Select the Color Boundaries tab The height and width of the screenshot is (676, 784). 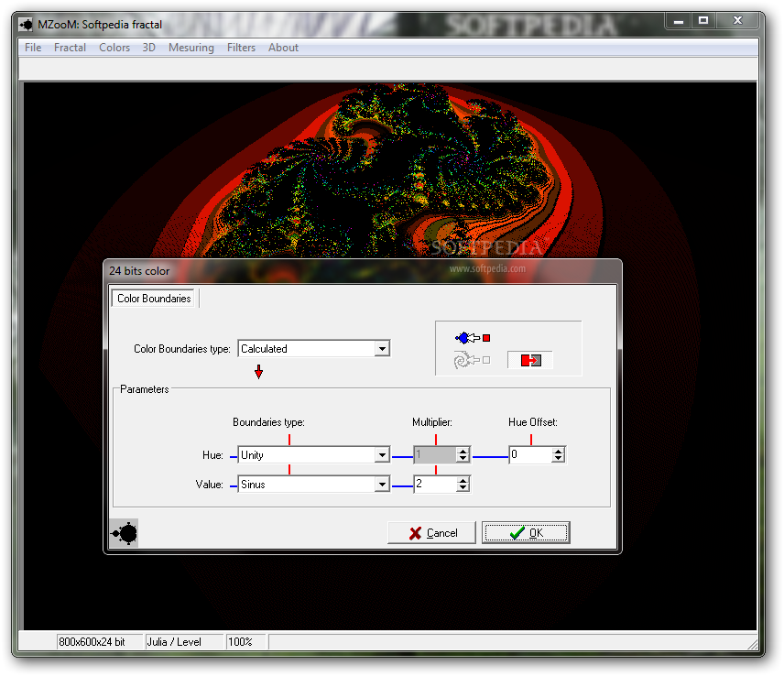[154, 299]
